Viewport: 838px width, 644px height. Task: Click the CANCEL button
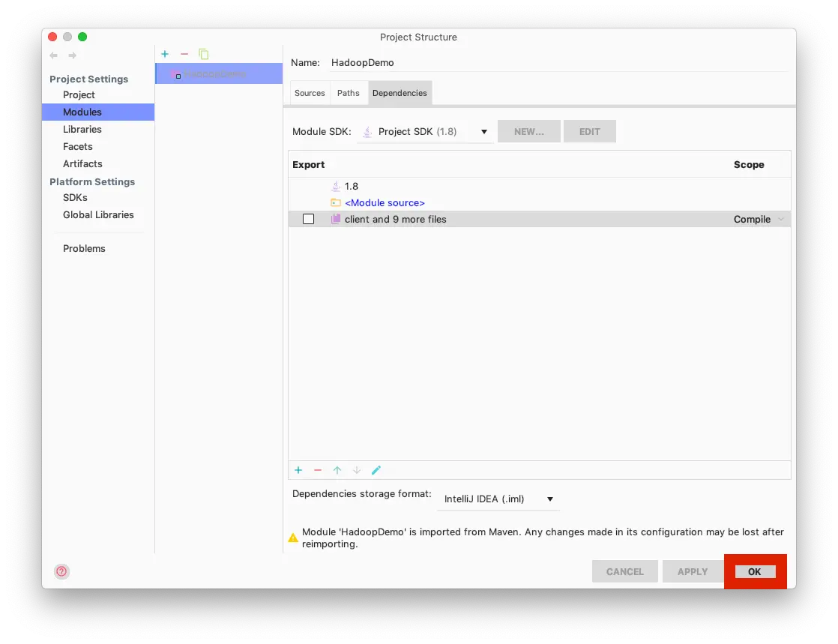click(x=625, y=571)
